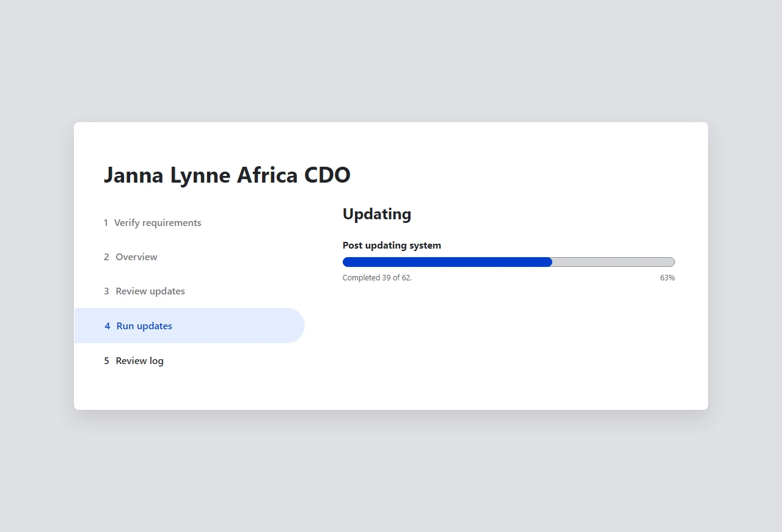Image resolution: width=782 pixels, height=532 pixels.
Task: Click the unfilled gray progress bar portion
Action: 613,262
